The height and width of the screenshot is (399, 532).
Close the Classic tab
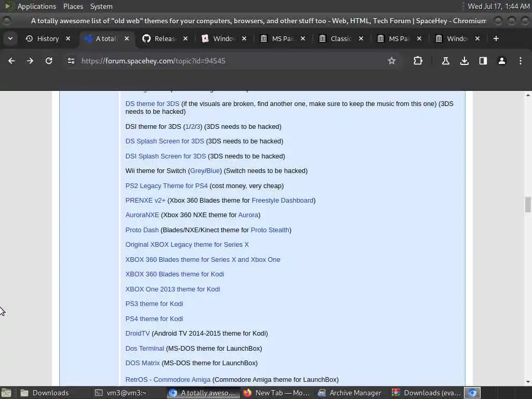pos(361,38)
